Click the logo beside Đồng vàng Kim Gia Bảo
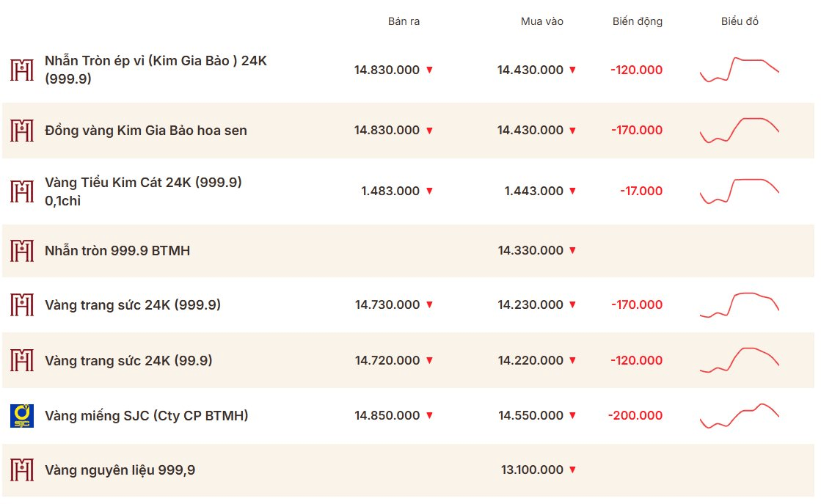The height and width of the screenshot is (504, 821). click(x=22, y=131)
